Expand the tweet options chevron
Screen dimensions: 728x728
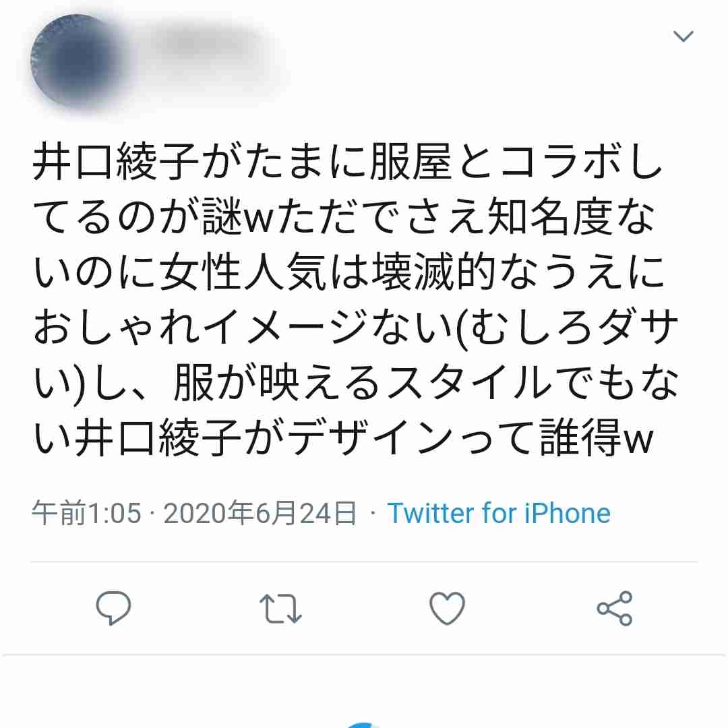coord(683,36)
